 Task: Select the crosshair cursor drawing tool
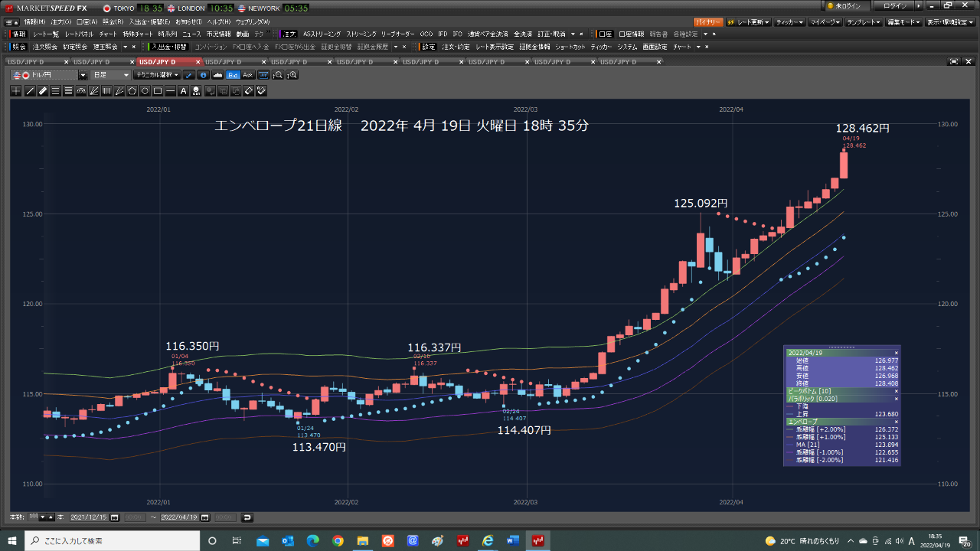coord(17,91)
